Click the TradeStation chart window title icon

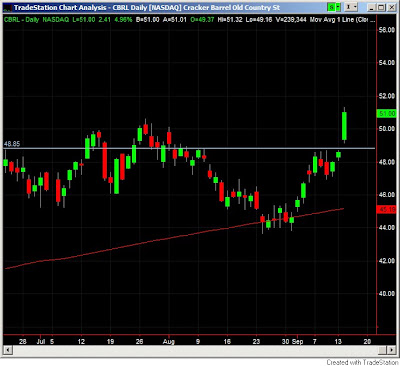tap(7, 7)
